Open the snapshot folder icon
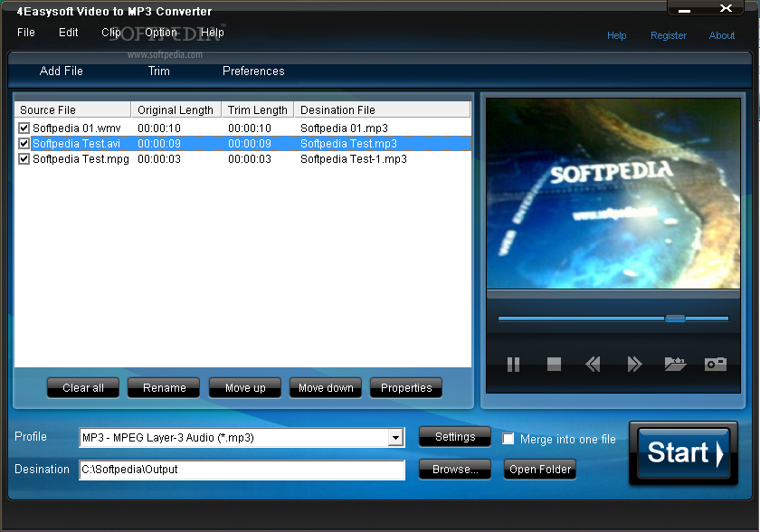The image size is (760, 532). (x=675, y=364)
